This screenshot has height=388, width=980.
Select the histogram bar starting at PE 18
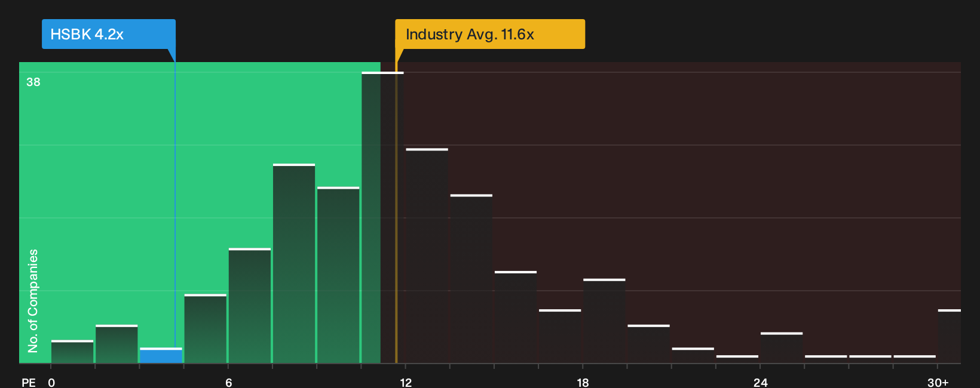604,321
